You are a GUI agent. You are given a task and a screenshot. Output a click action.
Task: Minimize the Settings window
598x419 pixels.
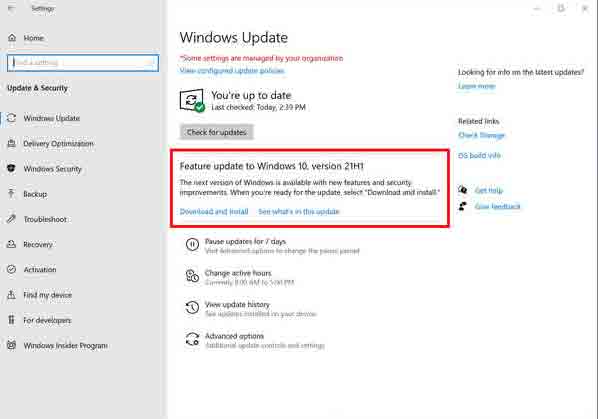537,8
